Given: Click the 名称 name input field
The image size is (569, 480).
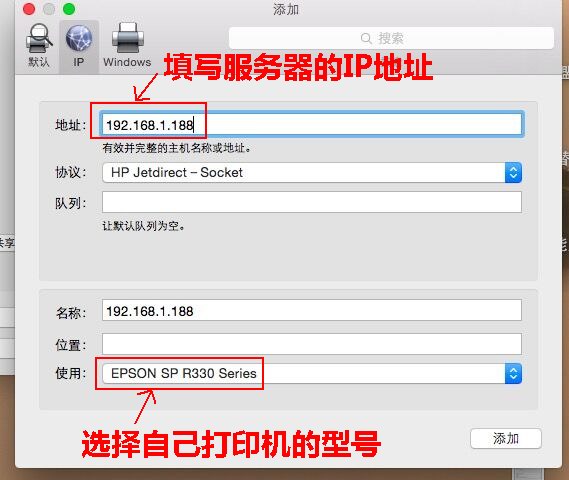Looking at the screenshot, I should (x=312, y=310).
